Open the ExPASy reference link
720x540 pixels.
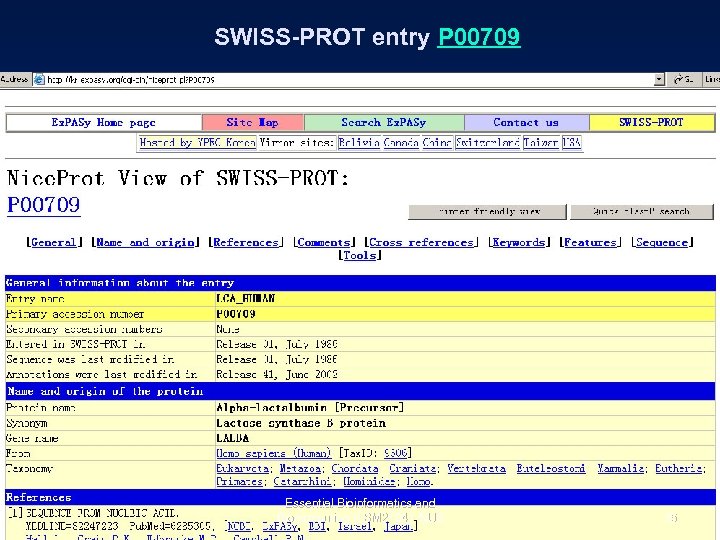click(x=280, y=526)
